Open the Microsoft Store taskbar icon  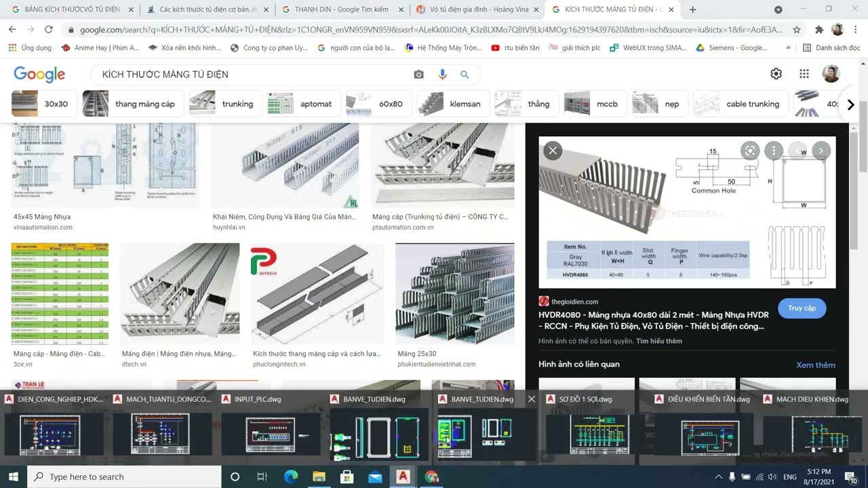coord(347,476)
